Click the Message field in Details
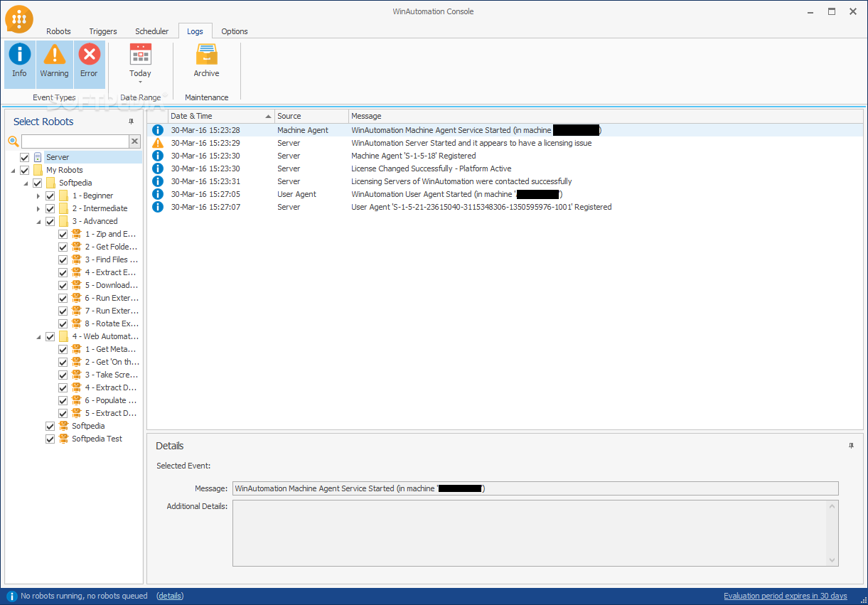Screen dimensions: 868x605 click(x=535, y=488)
